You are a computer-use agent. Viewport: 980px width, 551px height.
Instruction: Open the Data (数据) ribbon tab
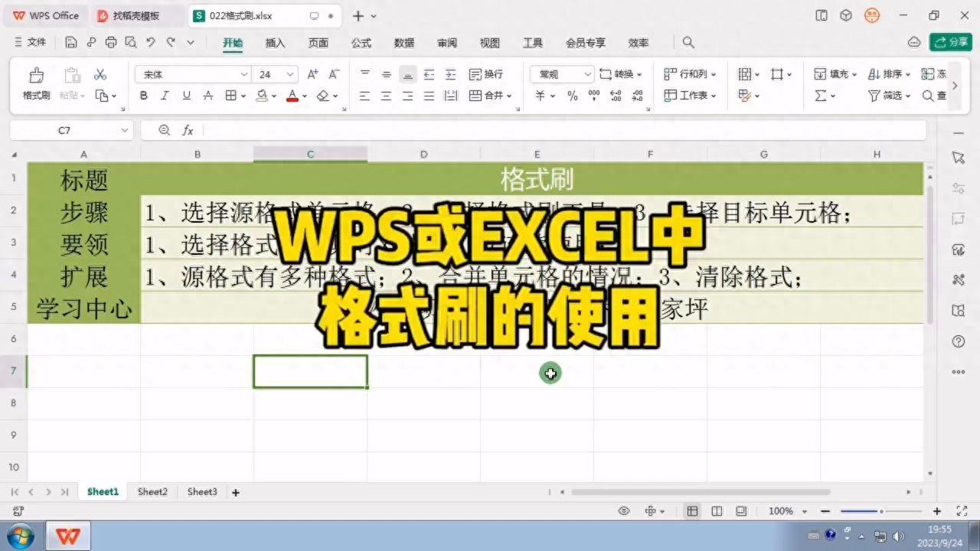(404, 43)
